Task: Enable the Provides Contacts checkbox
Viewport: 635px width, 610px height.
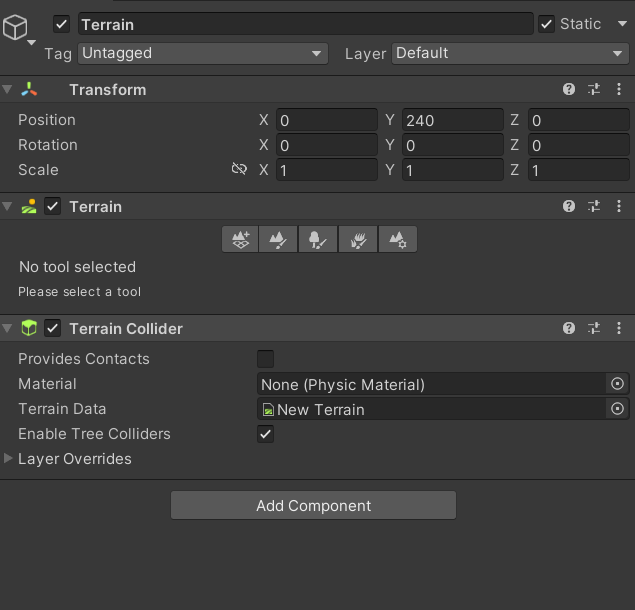Action: (266, 359)
